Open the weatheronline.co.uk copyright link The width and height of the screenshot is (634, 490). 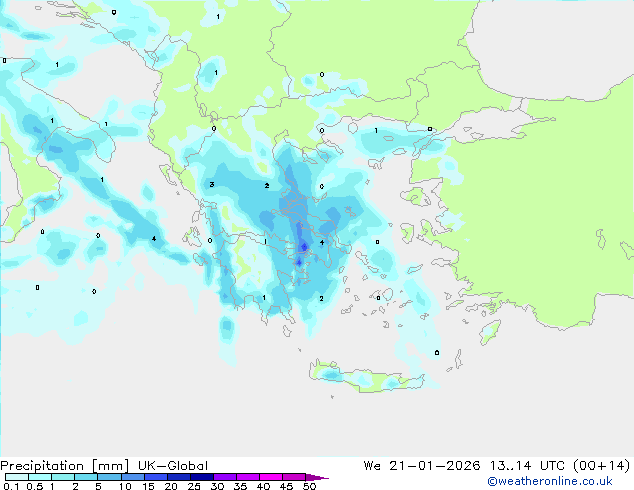[x=550, y=481]
